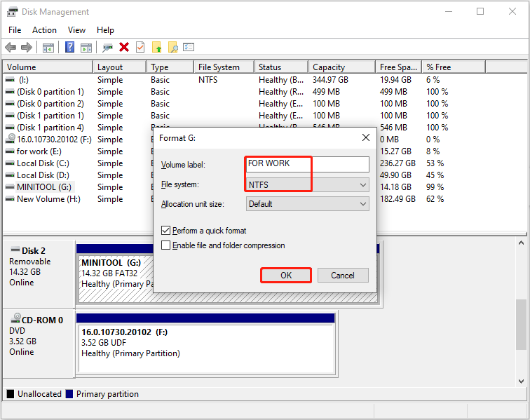The width and height of the screenshot is (530, 420).
Task: Click the Forward arrow toolbar icon
Action: [27, 48]
